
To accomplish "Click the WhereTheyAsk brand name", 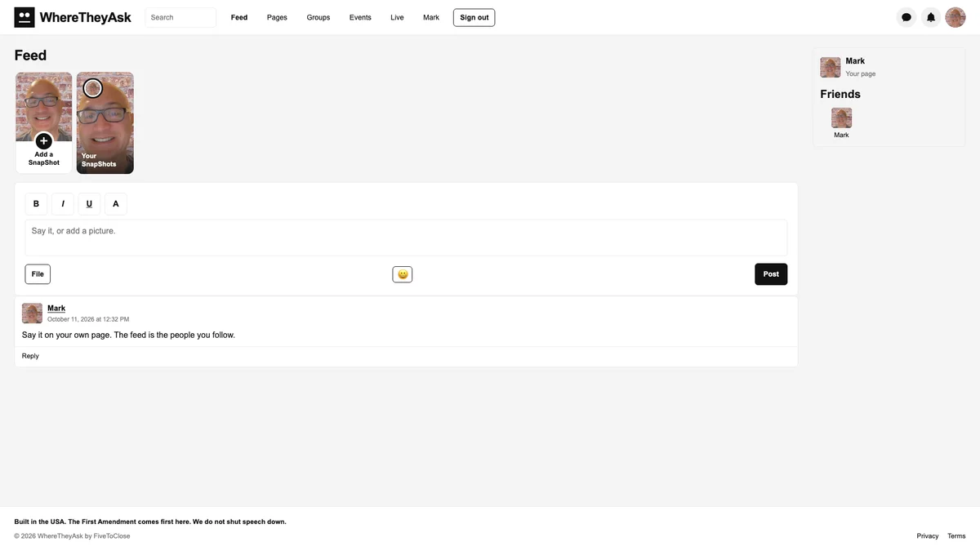I will [85, 17].
